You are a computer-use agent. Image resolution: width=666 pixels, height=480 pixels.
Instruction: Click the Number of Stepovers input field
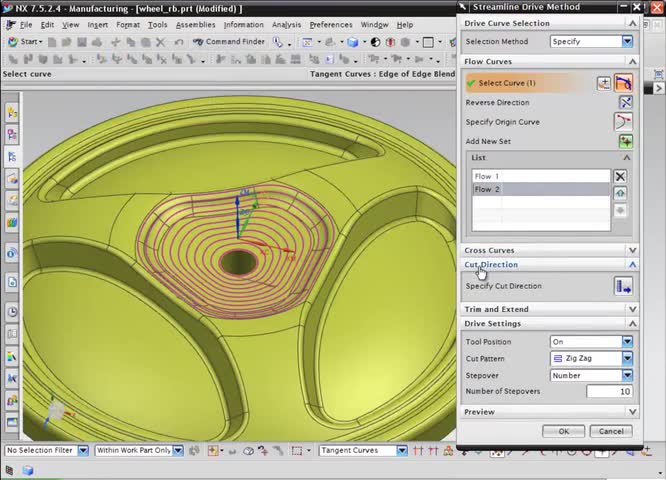click(609, 391)
